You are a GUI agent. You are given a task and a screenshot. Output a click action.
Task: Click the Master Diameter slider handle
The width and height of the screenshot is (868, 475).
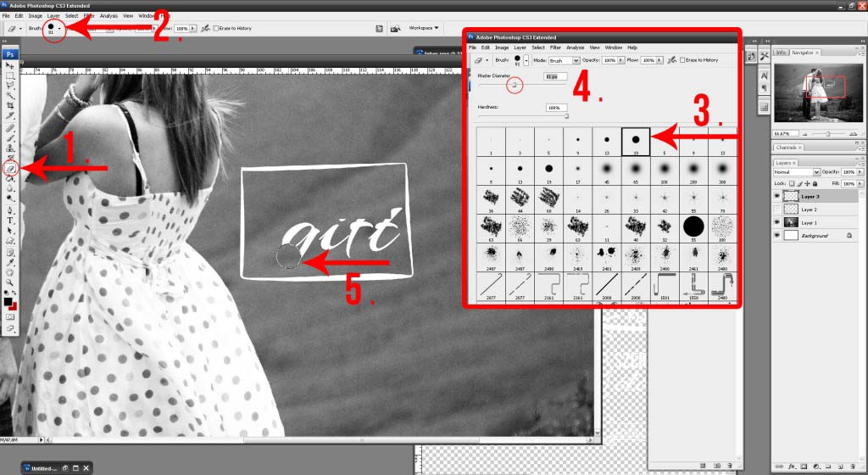pos(514,85)
